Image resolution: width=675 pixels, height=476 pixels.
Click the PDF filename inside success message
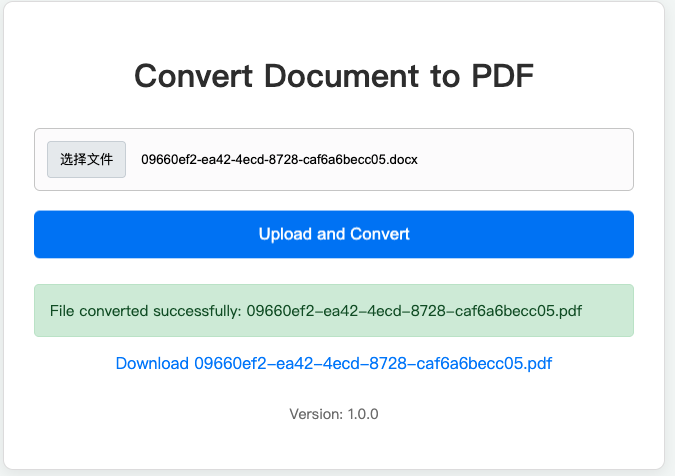click(414, 311)
